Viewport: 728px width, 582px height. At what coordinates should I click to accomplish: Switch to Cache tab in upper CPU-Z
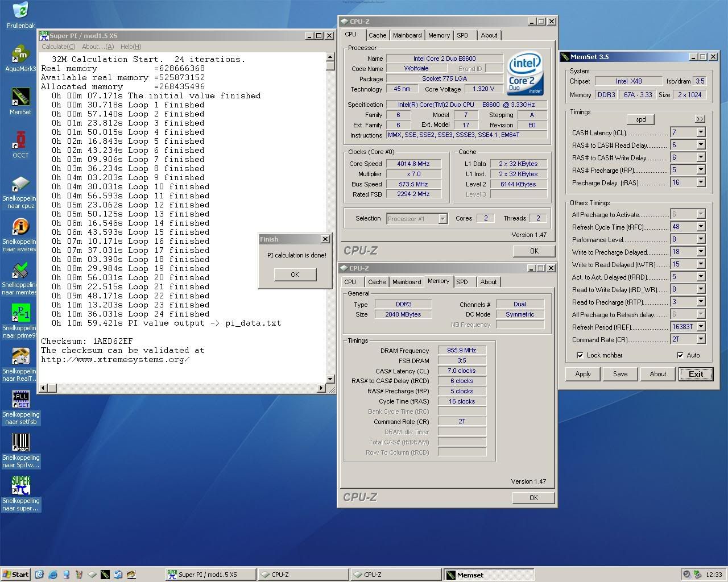(377, 35)
